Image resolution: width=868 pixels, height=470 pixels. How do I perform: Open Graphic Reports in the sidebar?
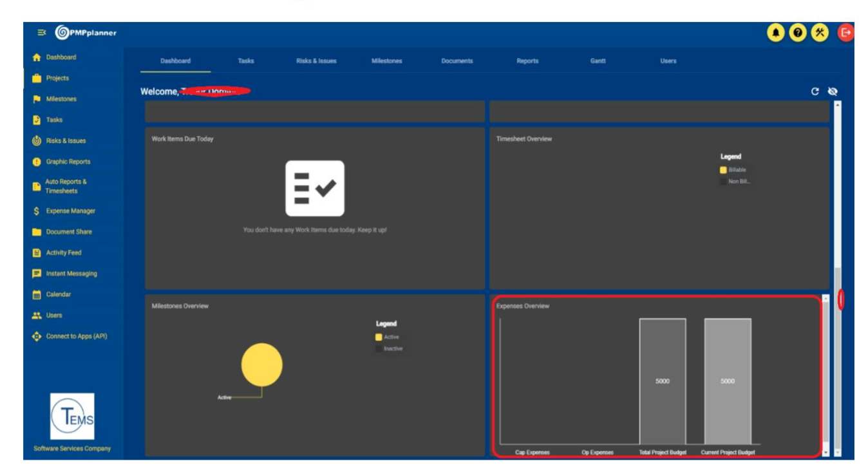pyautogui.click(x=68, y=162)
